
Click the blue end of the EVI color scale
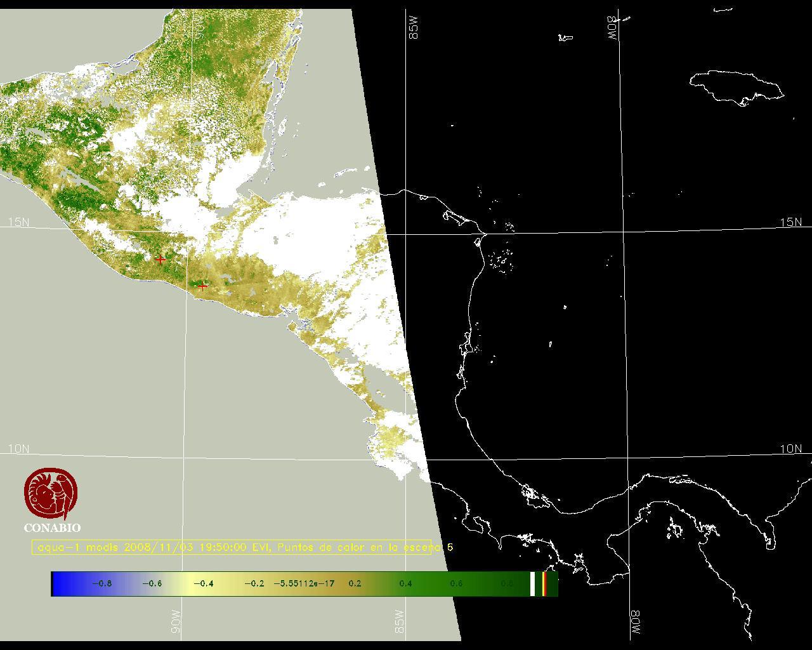pyautogui.click(x=61, y=584)
